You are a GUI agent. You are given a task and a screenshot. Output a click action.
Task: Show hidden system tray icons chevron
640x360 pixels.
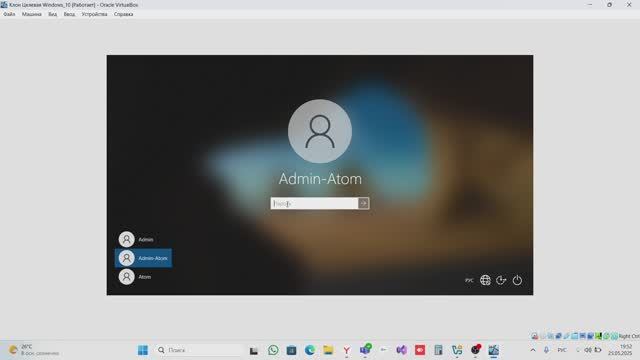coord(533,350)
